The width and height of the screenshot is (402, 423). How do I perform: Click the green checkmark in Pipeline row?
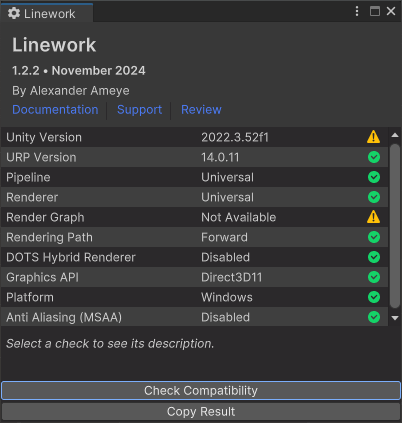pyautogui.click(x=374, y=177)
